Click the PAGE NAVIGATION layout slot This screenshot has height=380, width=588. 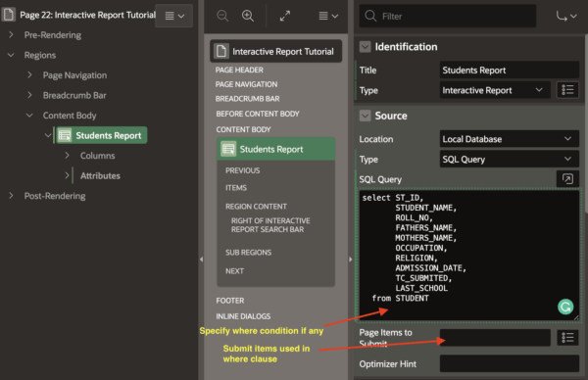pos(246,84)
